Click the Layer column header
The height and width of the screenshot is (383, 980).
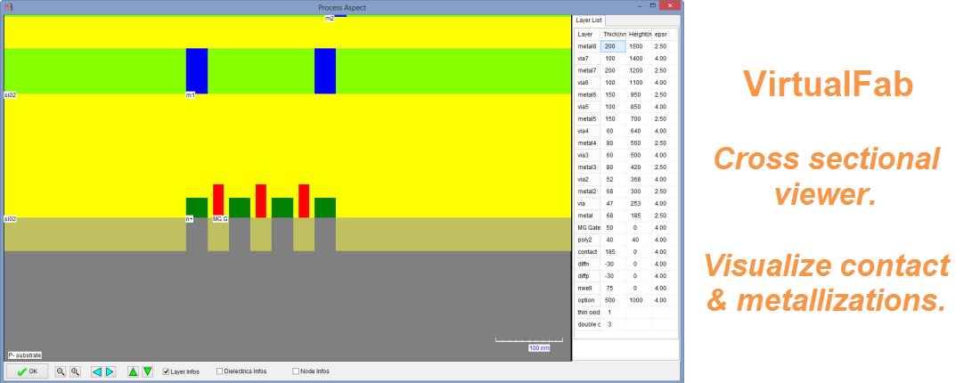(x=587, y=35)
